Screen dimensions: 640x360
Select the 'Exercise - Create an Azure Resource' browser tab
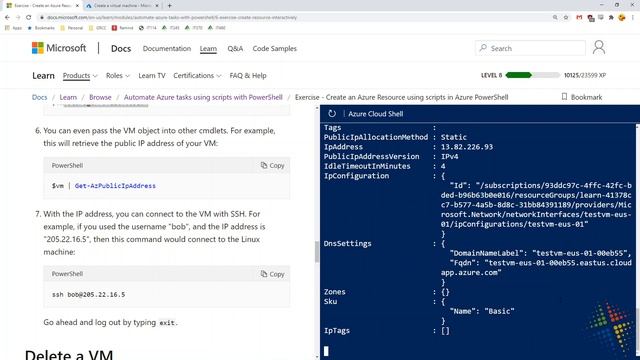pyautogui.click(x=42, y=6)
